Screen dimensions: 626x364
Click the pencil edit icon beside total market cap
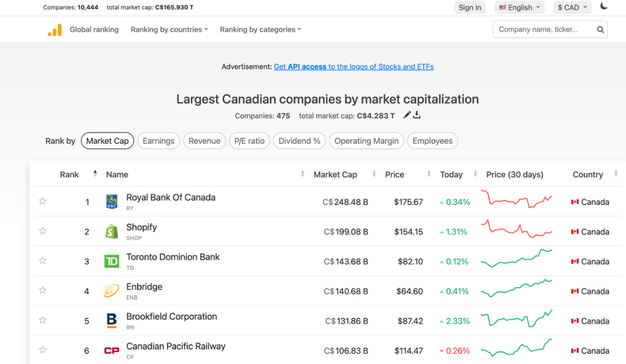click(x=407, y=115)
